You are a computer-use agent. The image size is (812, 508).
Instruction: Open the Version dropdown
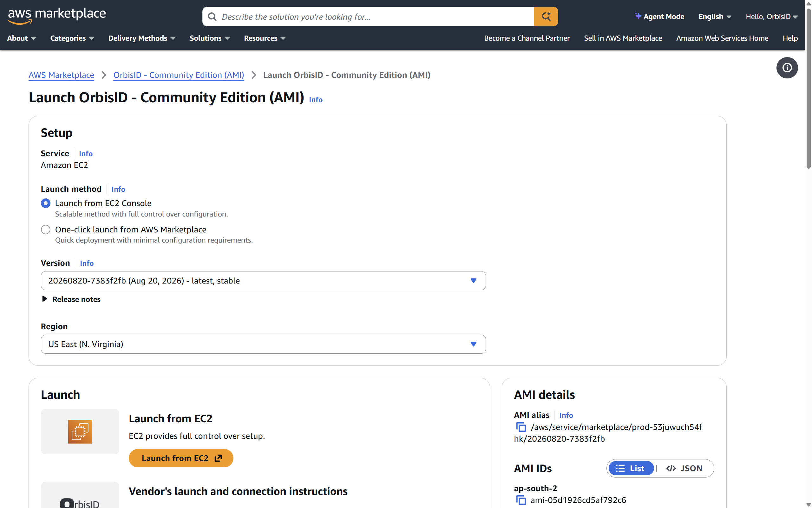tap(263, 281)
